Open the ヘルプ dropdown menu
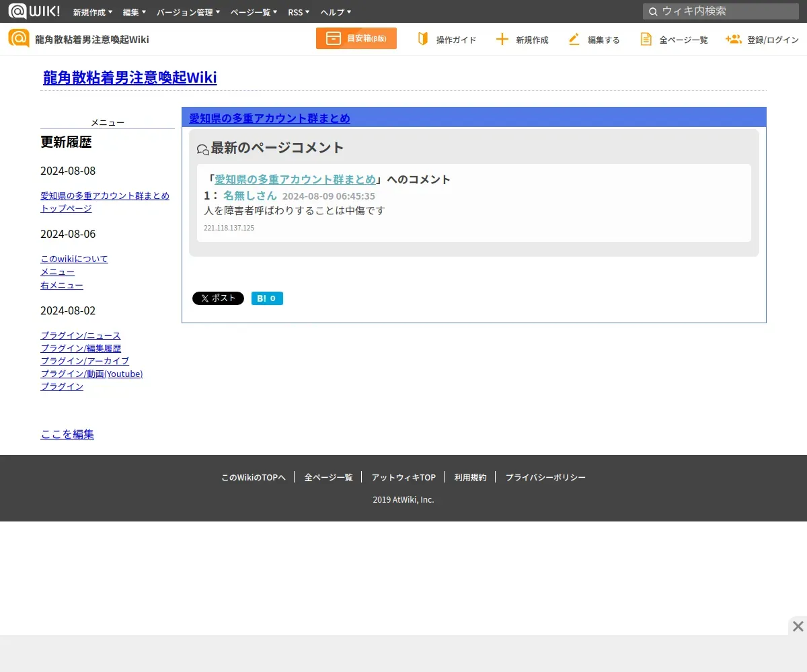This screenshot has width=807, height=672. (336, 12)
